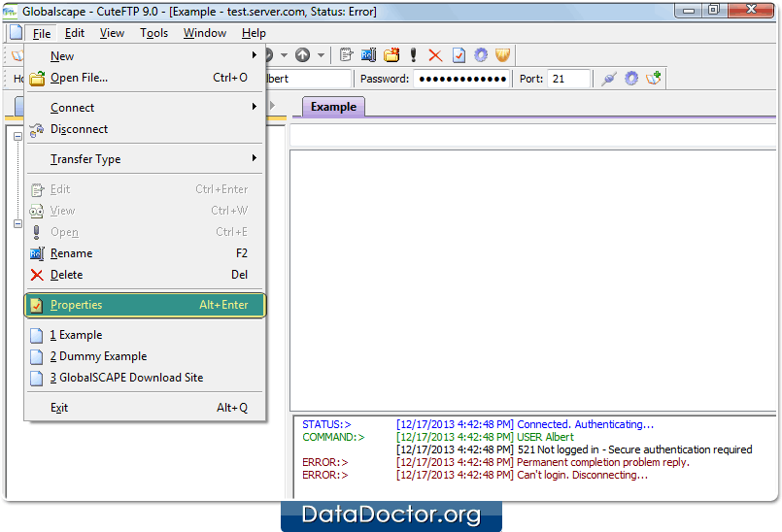The height and width of the screenshot is (532, 782).
Task: Click the orange shield toolbar icon
Action: click(503, 54)
